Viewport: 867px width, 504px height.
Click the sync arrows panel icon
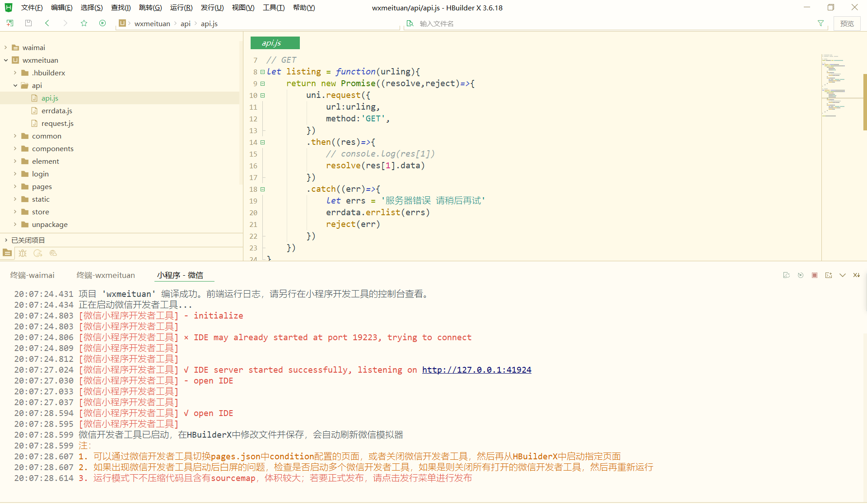38,253
